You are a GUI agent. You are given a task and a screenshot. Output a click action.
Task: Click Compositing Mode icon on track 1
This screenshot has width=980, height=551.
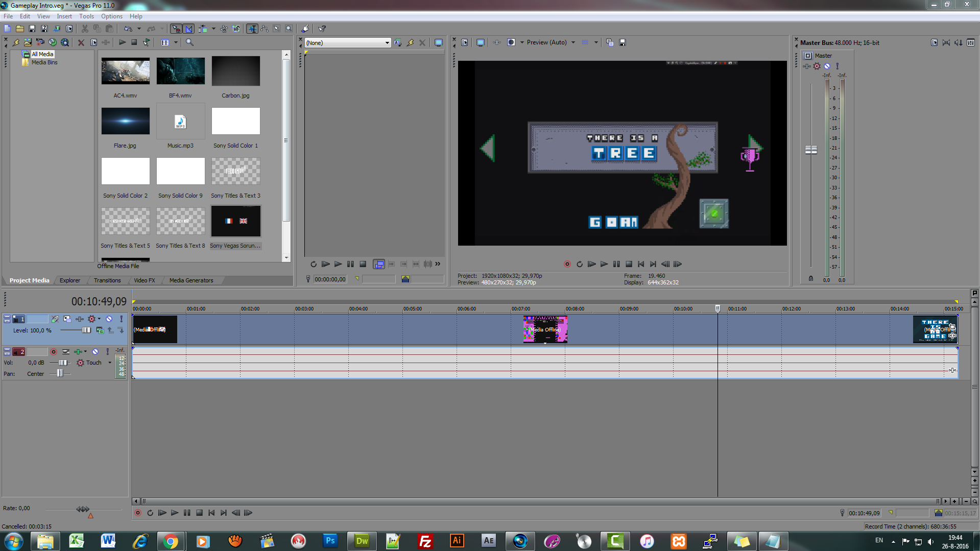point(100,330)
